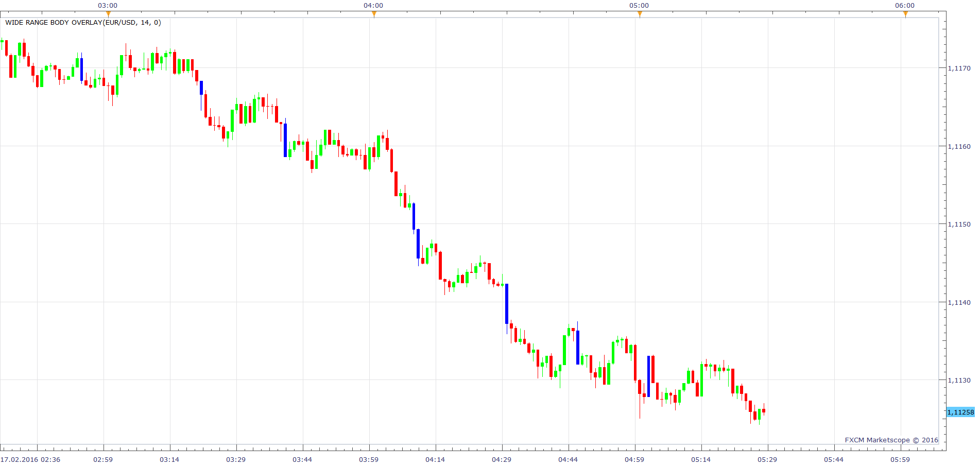
Task: Click the 03:14 time axis label
Action: tap(169, 459)
